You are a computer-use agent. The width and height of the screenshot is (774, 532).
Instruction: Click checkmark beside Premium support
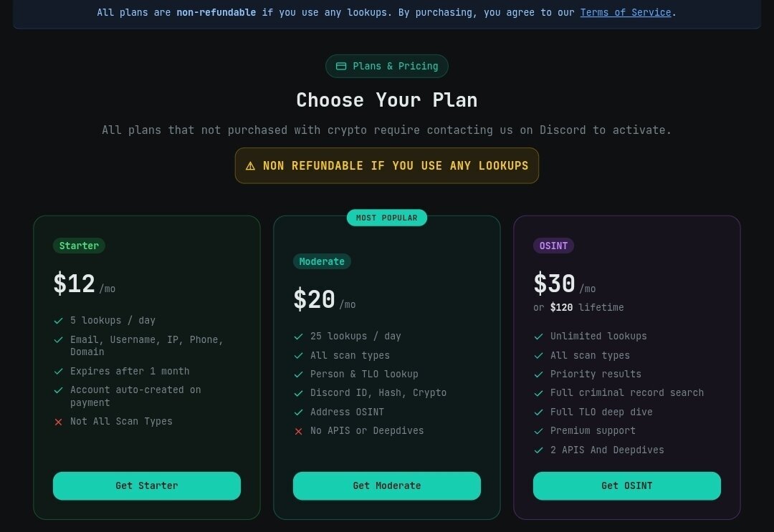click(x=539, y=431)
